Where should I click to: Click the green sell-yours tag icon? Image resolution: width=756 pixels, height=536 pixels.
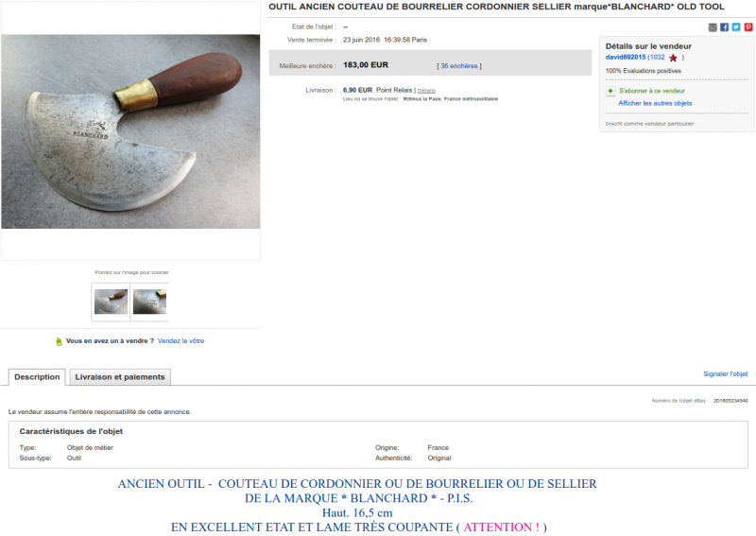tap(59, 341)
